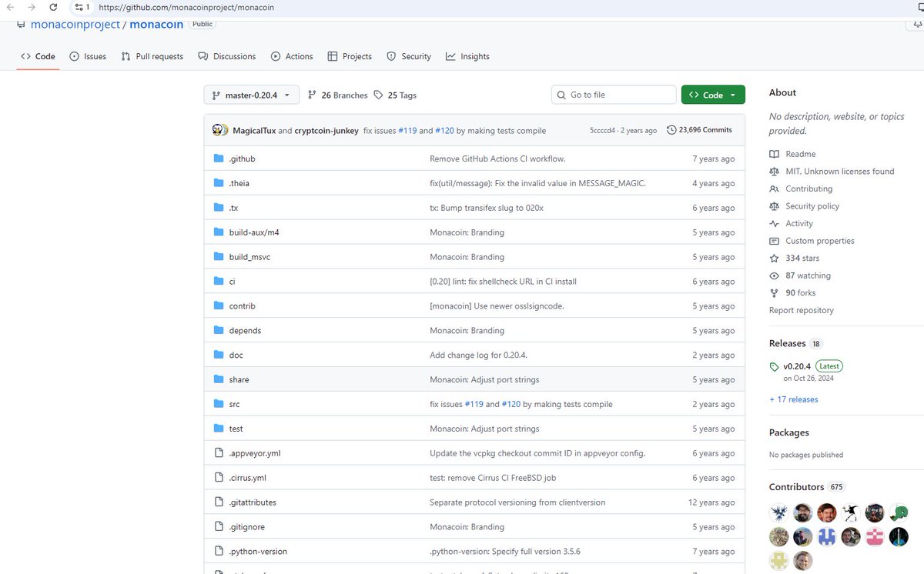Click the tag icon next to v0.20.4
The width and height of the screenshot is (924, 574).
click(775, 367)
